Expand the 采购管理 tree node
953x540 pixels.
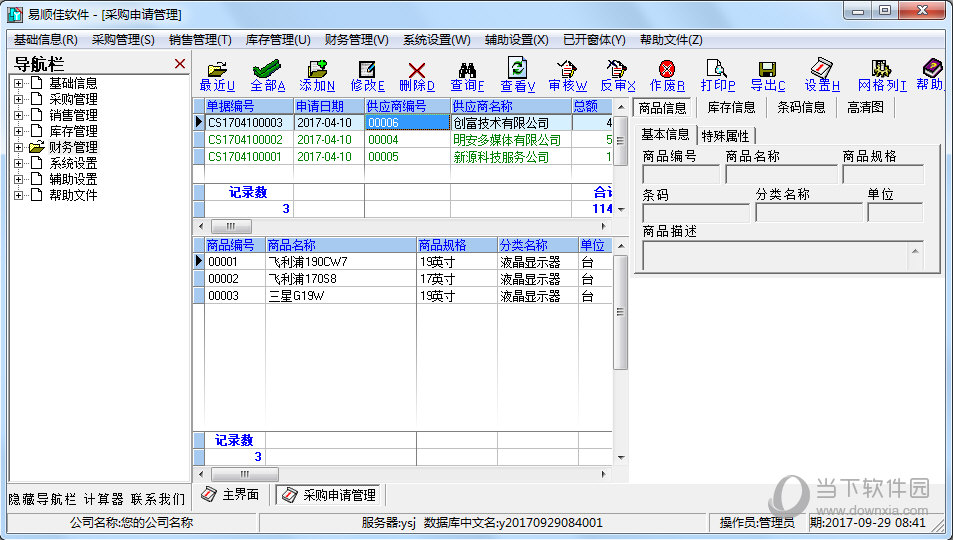19,99
